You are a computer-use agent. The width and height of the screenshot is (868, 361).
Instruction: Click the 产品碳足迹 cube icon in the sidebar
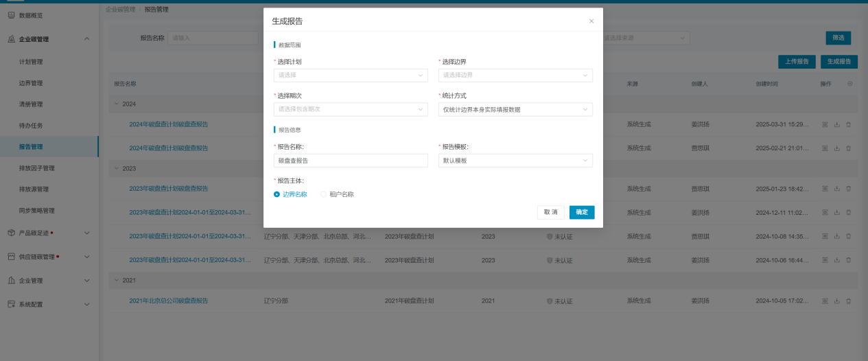click(11, 233)
